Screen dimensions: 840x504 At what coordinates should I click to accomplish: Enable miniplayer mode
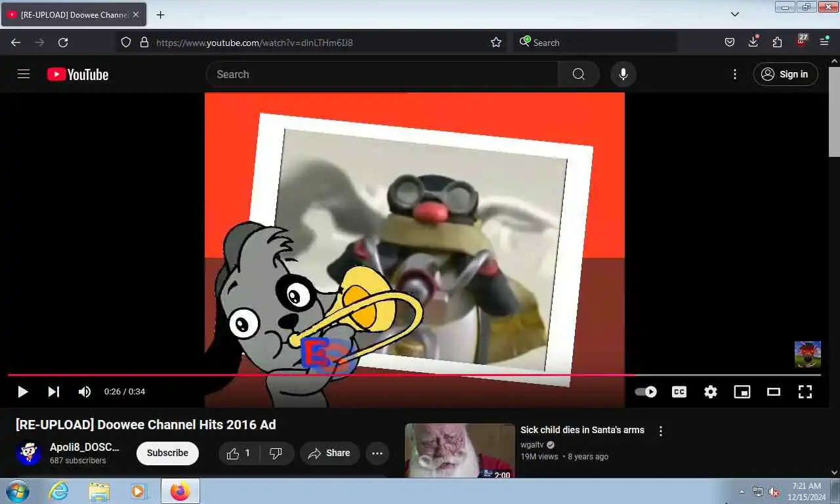coord(742,392)
